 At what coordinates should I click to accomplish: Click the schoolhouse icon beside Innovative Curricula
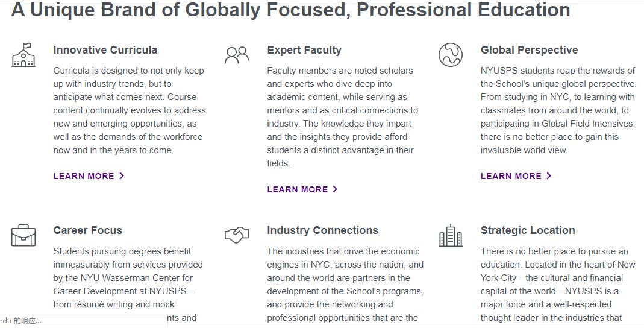tap(23, 55)
